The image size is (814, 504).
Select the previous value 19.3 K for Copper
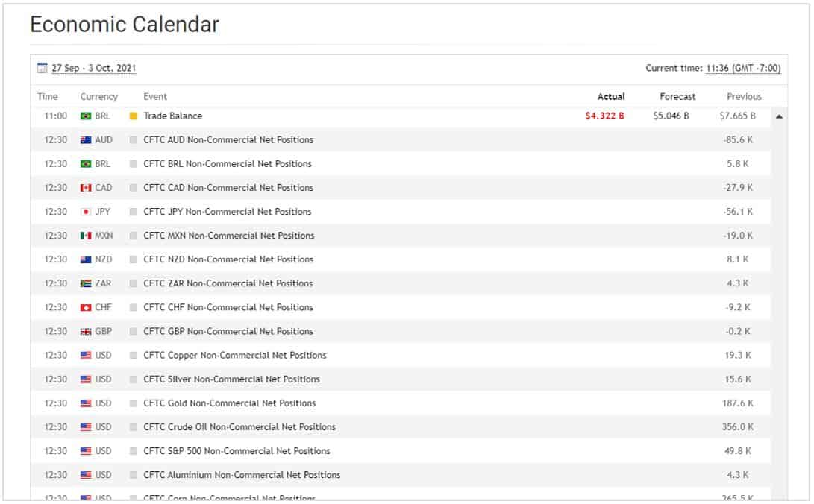(x=737, y=355)
